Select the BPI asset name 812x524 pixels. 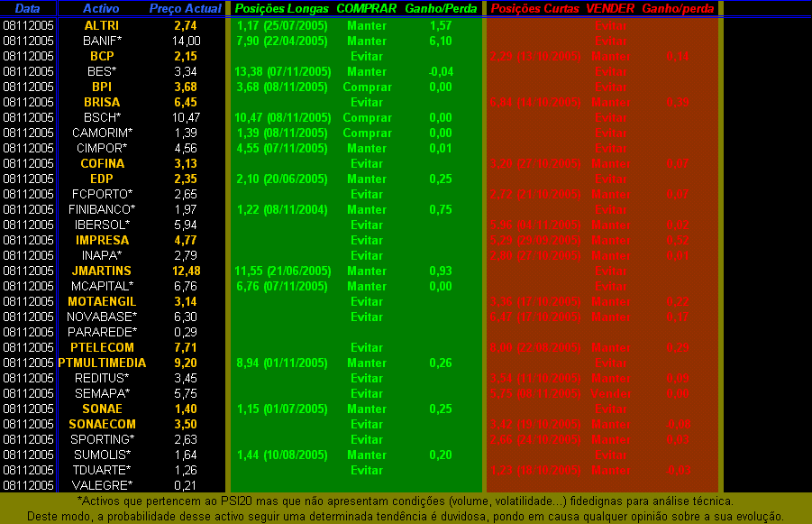pyautogui.click(x=102, y=87)
